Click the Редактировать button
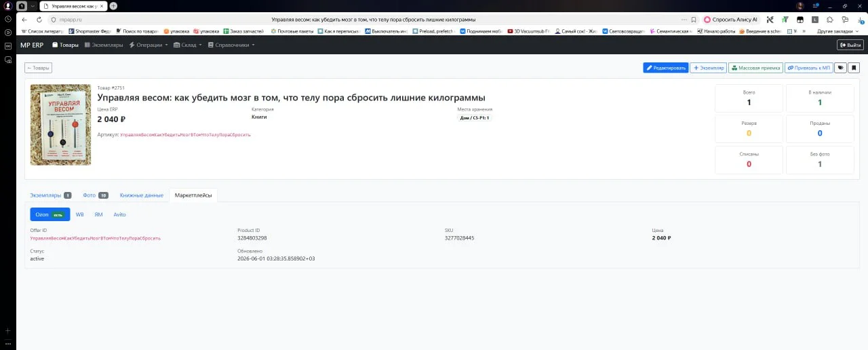The image size is (868, 350). 666,68
